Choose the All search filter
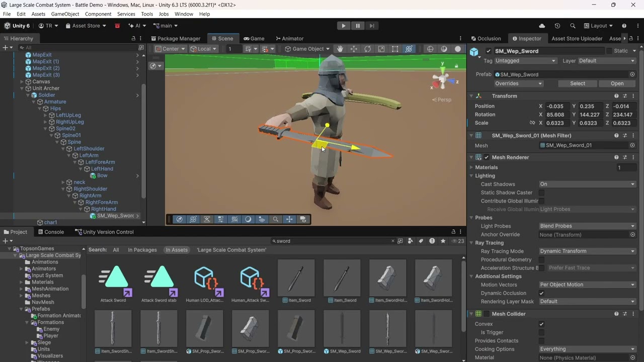Screen dimensions: 644x362 (116, 250)
